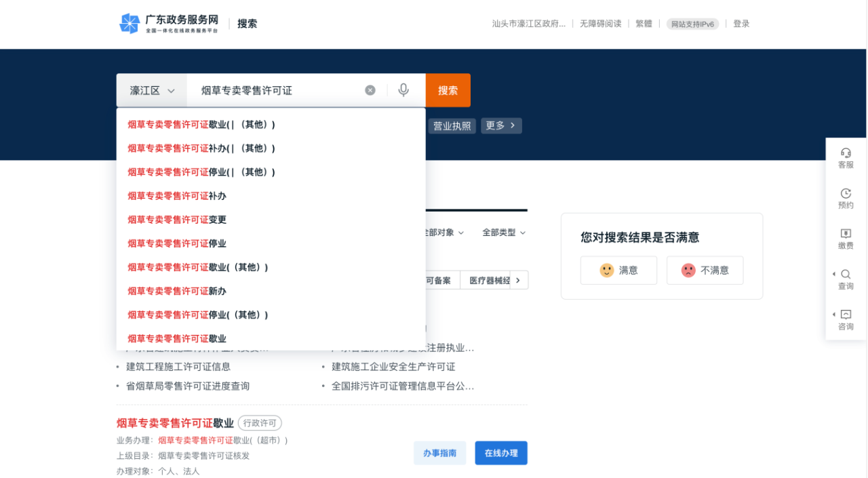Screen dimensions: 868x478
Task: Select the 缴费 payment icon
Action: pos(846,239)
